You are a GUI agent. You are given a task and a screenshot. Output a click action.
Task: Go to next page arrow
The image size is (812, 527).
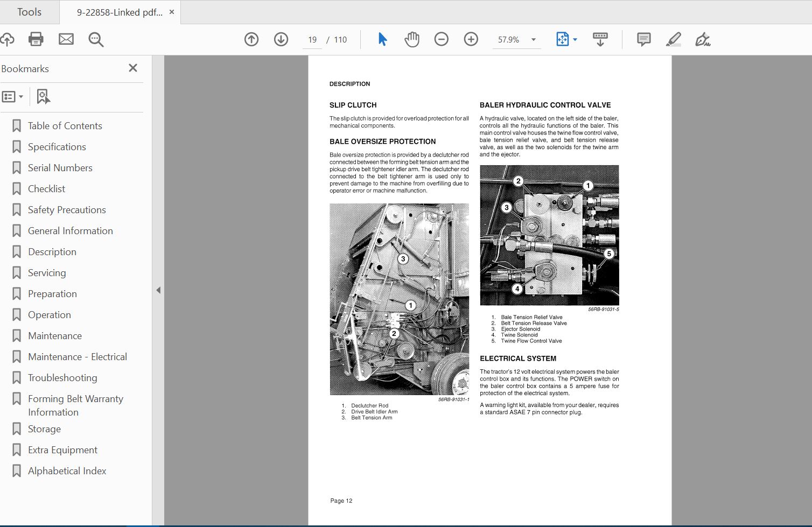coord(281,39)
